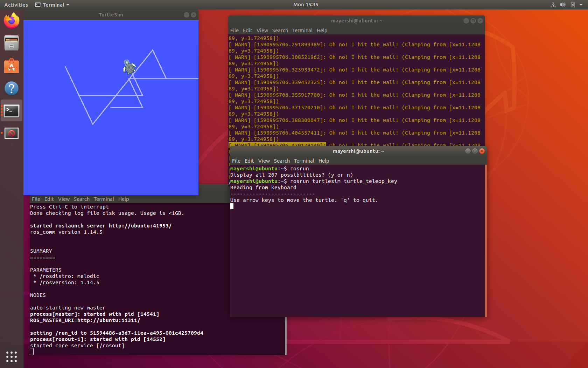Open Help menu in WARN terminal
Image resolution: width=588 pixels, height=368 pixels.
point(322,30)
